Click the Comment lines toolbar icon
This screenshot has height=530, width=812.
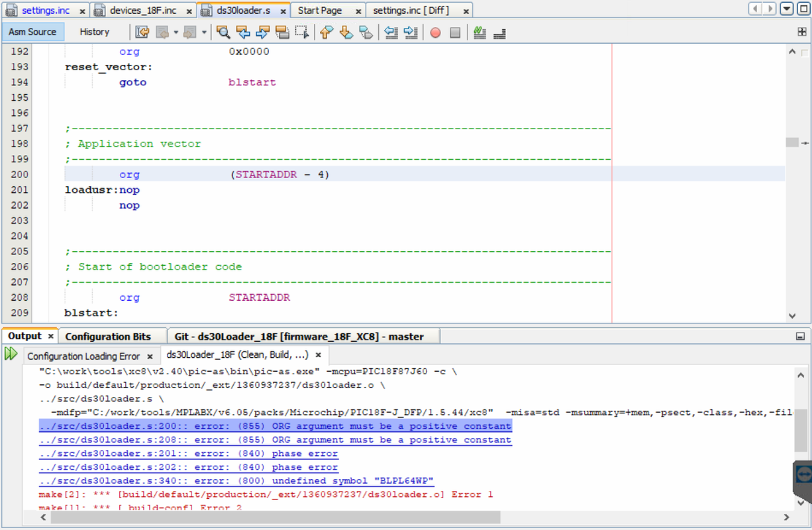480,32
